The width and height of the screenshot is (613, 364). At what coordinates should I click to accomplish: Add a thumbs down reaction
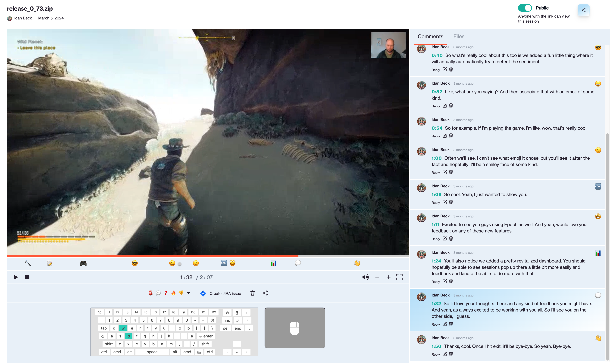tap(181, 293)
